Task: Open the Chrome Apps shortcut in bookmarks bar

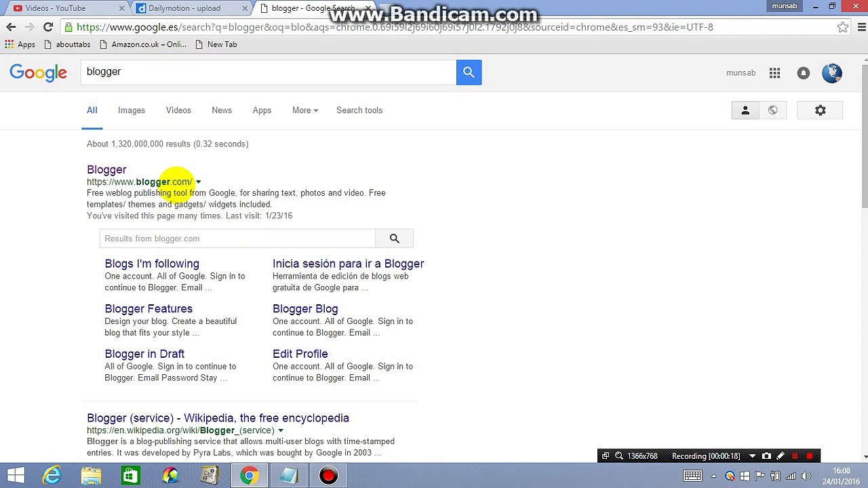Action: 20,45
